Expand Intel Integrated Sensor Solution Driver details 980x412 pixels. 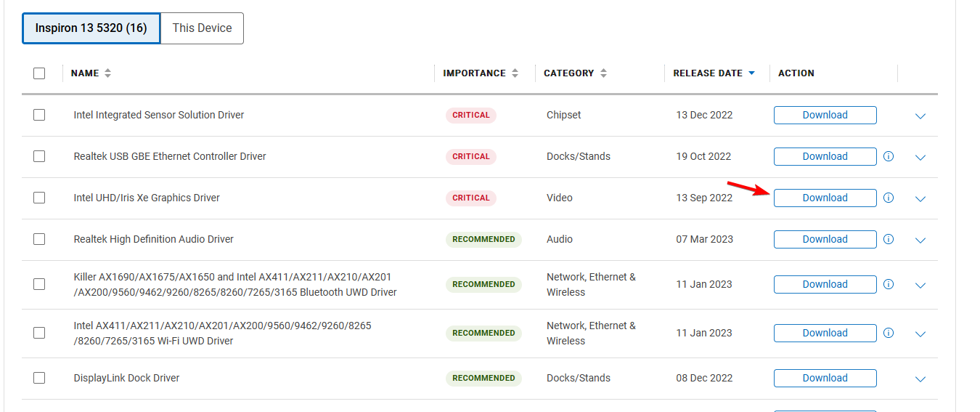click(920, 116)
